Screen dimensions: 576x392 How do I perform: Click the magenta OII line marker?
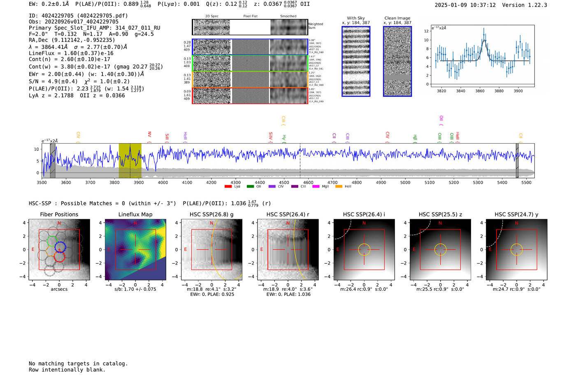click(441, 121)
